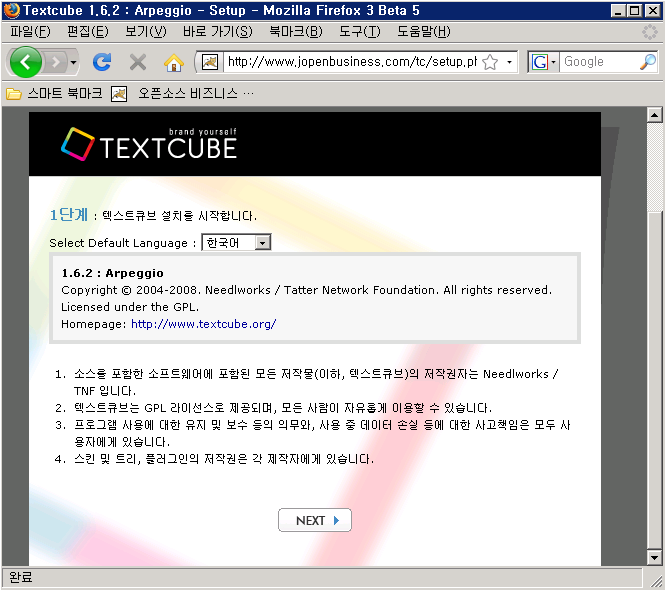The image size is (666, 591).
Task: Open the 바로 가기(S) menu
Action: (217, 31)
